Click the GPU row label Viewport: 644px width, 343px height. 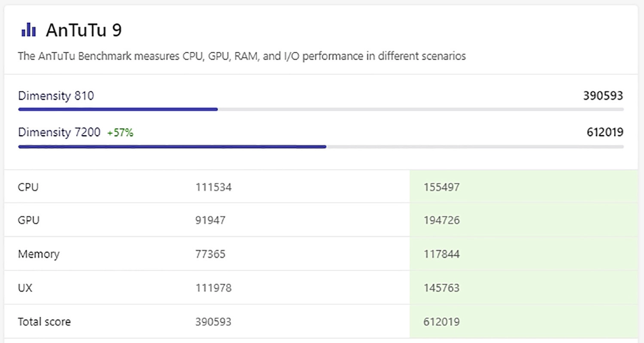pos(29,220)
